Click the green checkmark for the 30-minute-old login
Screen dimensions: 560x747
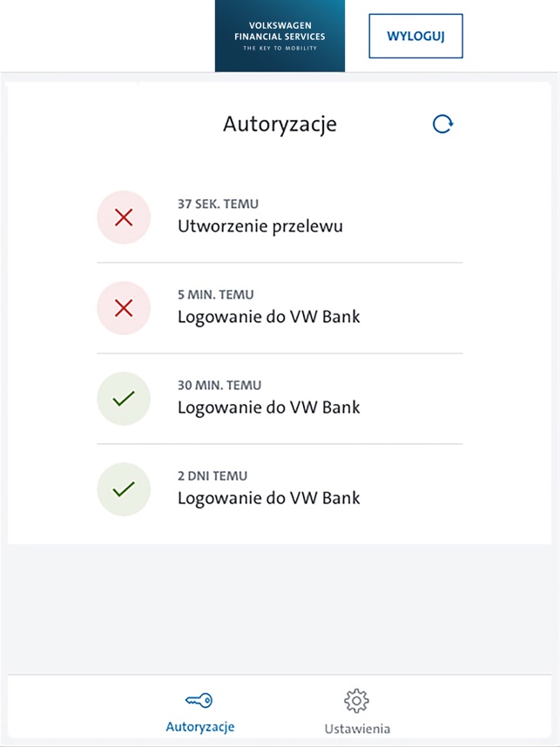click(x=124, y=399)
